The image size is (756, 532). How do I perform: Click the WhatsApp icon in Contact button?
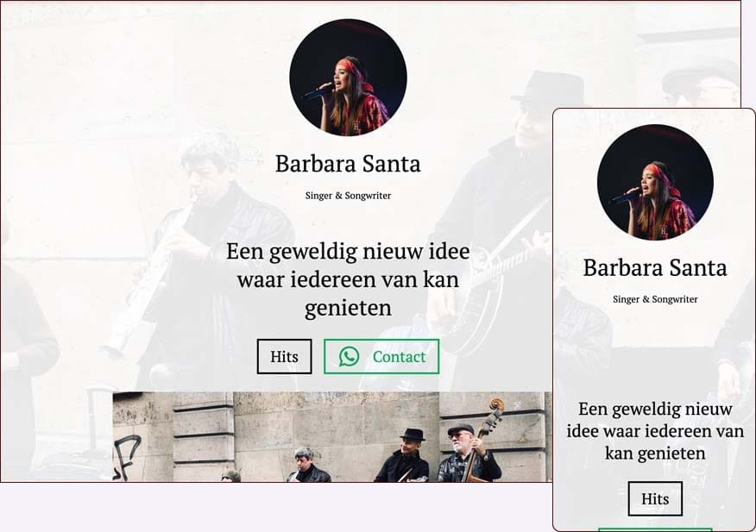click(349, 357)
